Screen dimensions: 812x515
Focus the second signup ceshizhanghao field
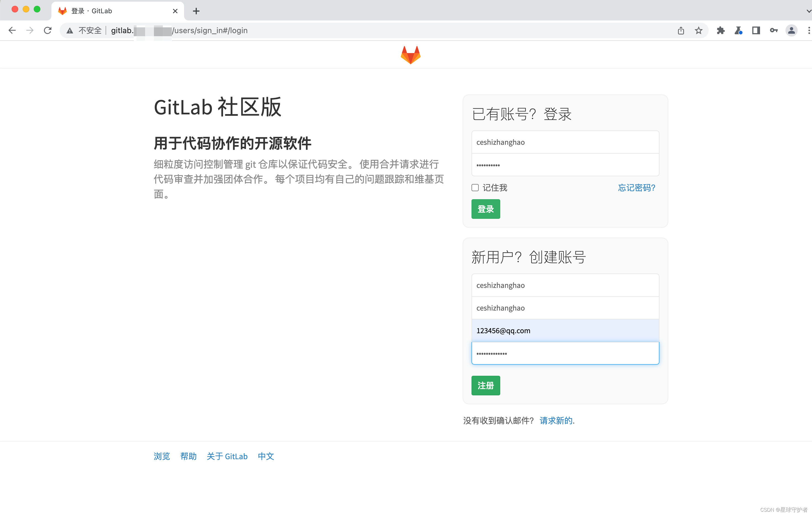pos(565,308)
